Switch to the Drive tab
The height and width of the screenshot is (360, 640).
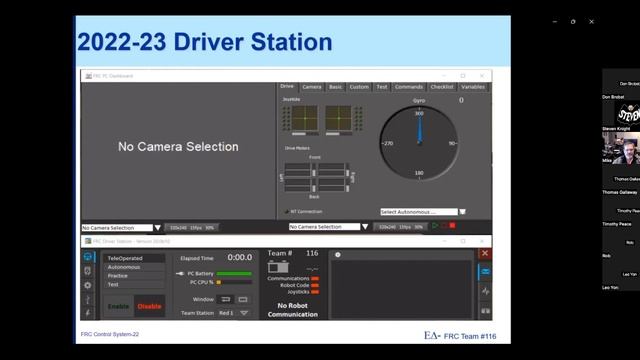click(287, 87)
